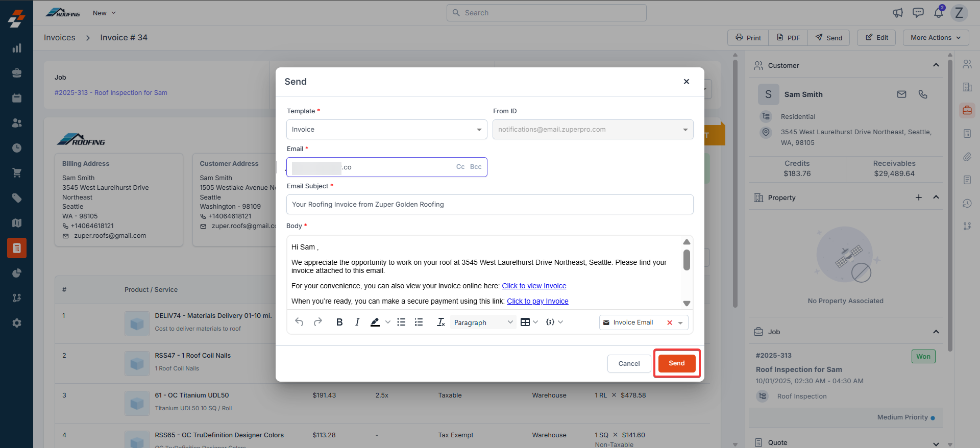Open jobs briefcase icon in sidebar
The image size is (980, 448).
(x=17, y=73)
